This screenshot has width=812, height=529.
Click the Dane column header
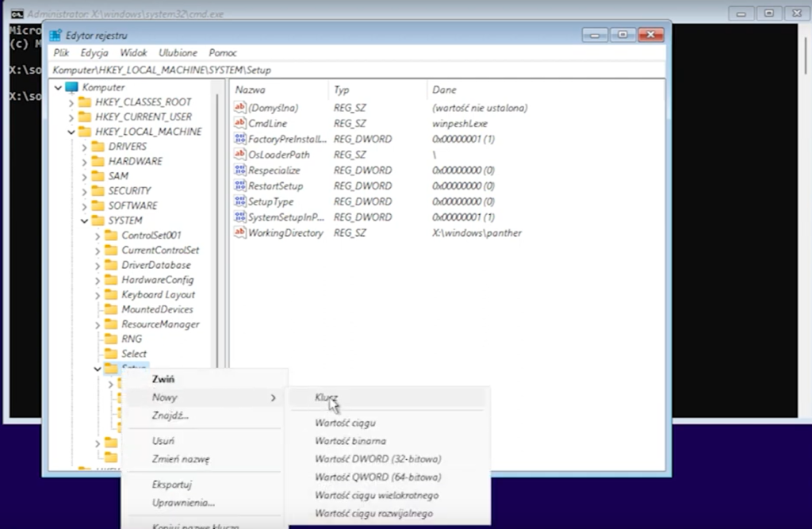(546, 90)
